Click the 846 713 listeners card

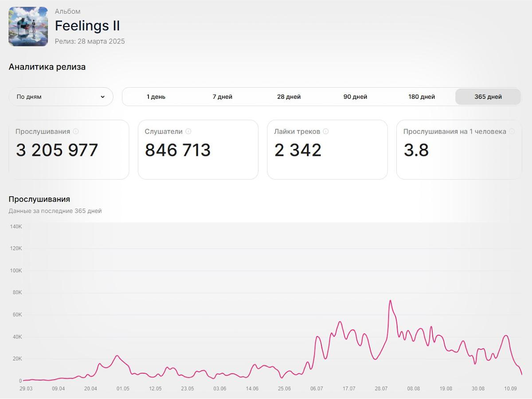(198, 150)
